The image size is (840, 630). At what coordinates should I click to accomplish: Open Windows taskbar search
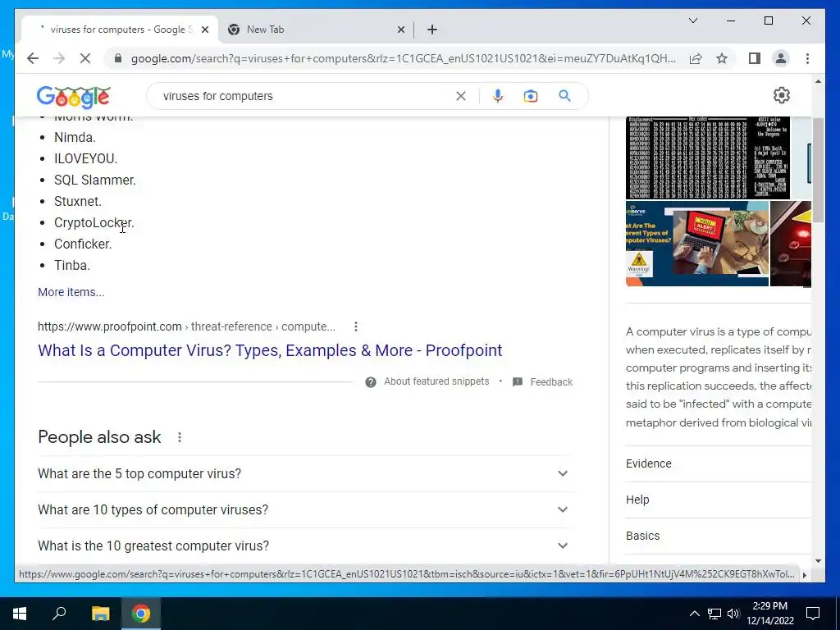click(x=59, y=614)
